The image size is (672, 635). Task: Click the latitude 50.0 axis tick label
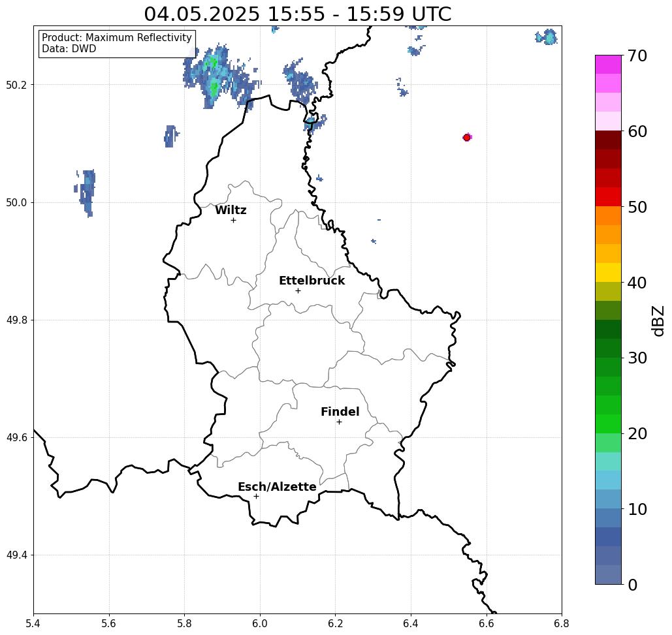point(16,202)
